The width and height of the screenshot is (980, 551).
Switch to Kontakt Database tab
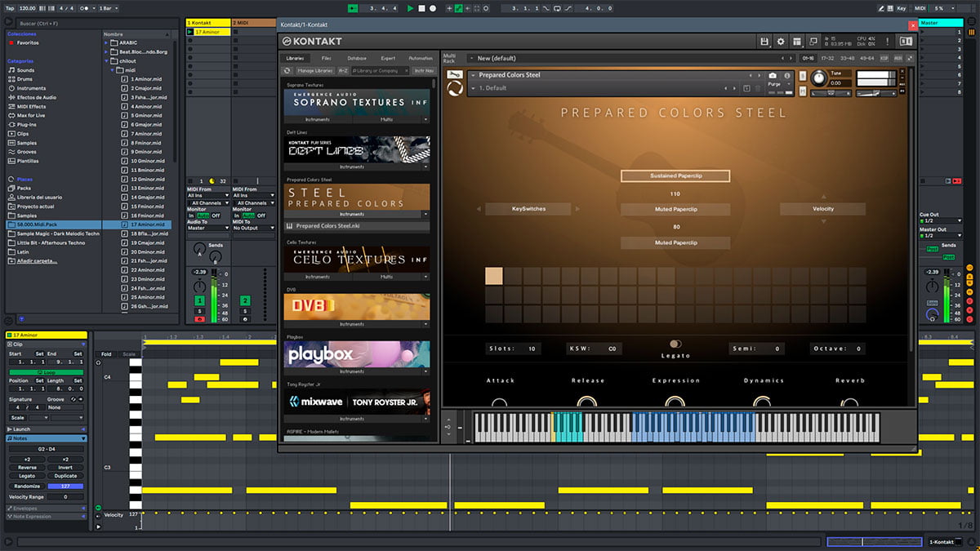pyautogui.click(x=357, y=58)
